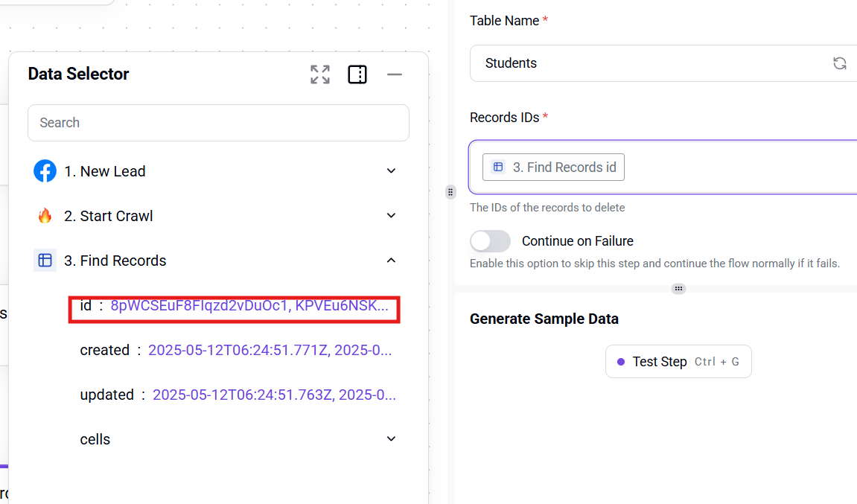Enable Continue on Failure toggle
Screen dimensions: 857x504
[490, 241]
